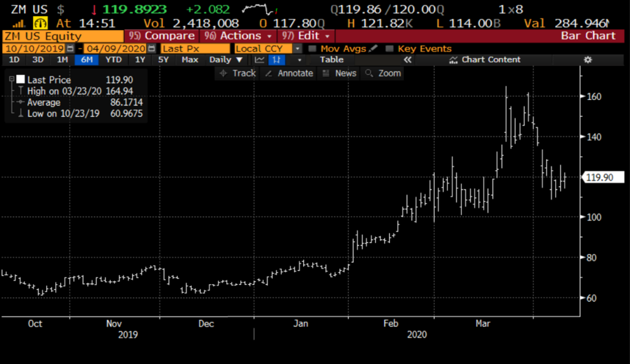Click the News button label
630x364 pixels.
(346, 73)
